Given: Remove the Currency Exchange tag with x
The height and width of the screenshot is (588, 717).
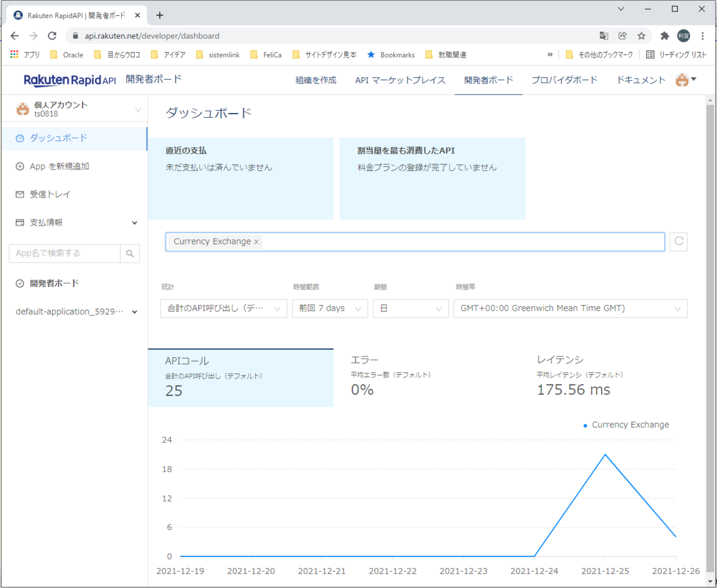Looking at the screenshot, I should (256, 242).
